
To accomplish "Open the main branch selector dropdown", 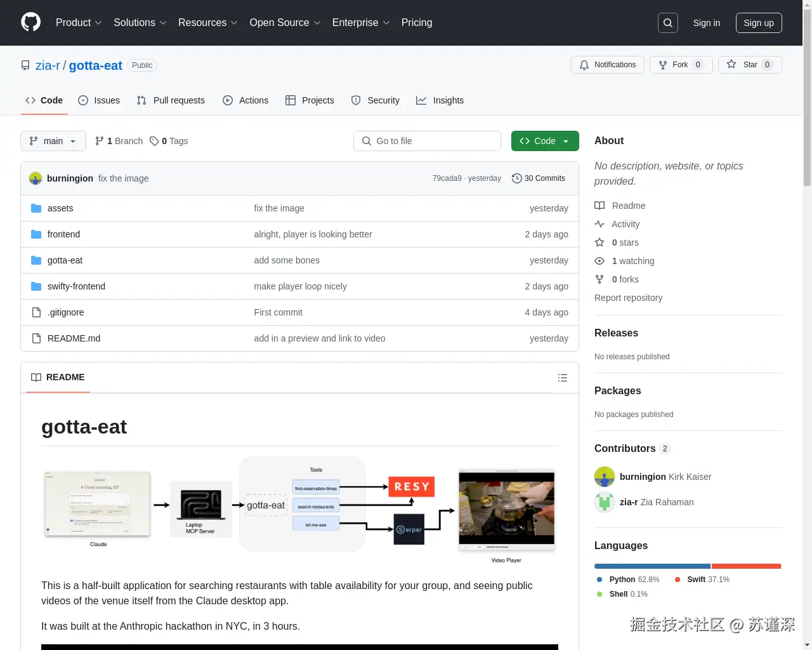I will 53,141.
